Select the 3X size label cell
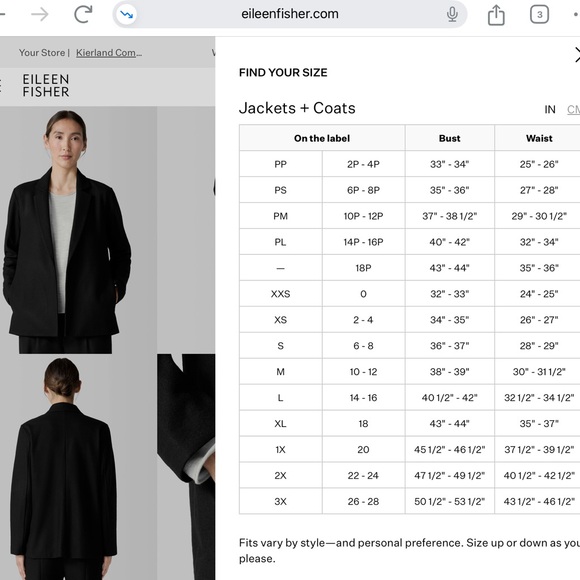580x580 pixels. point(280,502)
